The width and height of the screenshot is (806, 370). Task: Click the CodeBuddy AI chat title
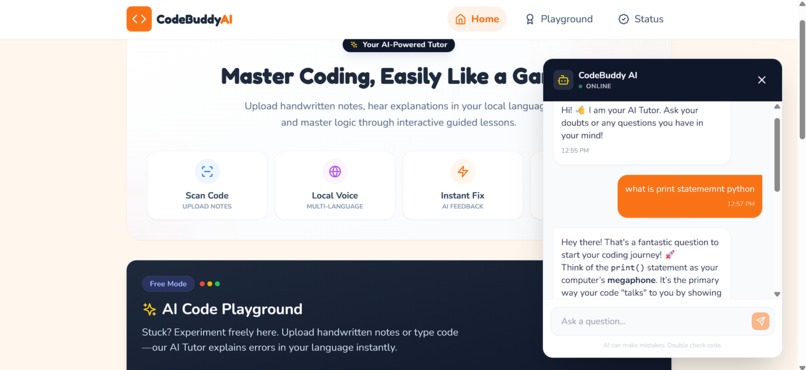[608, 75]
